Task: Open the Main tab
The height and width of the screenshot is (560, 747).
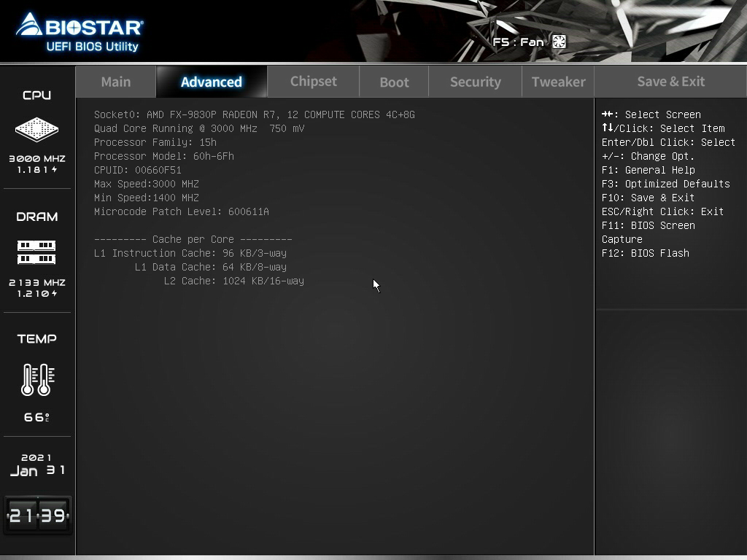Action: tap(116, 82)
